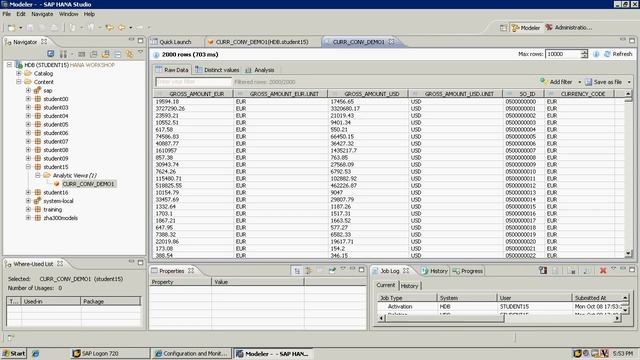Select the CURR_CONV_DEMO1(HDB.student15) editor tab
This screenshot has width=640, height=360.
coord(258,42)
